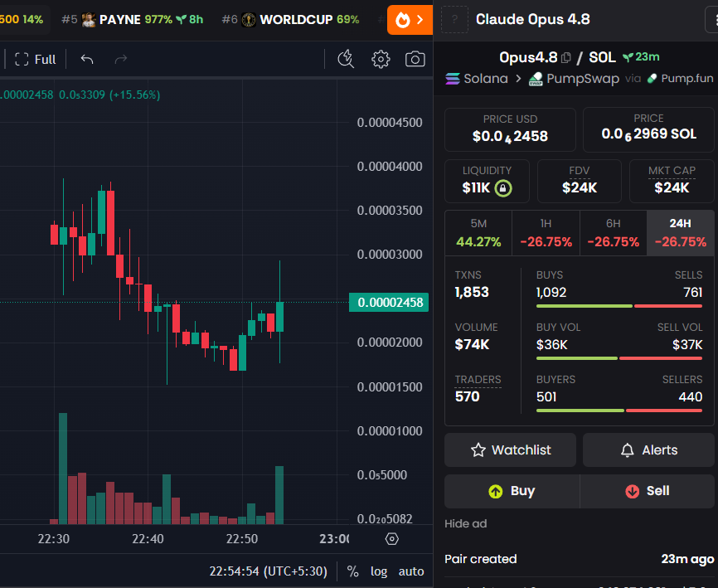Redo the chart action
The width and height of the screenshot is (718, 588).
pos(120,59)
